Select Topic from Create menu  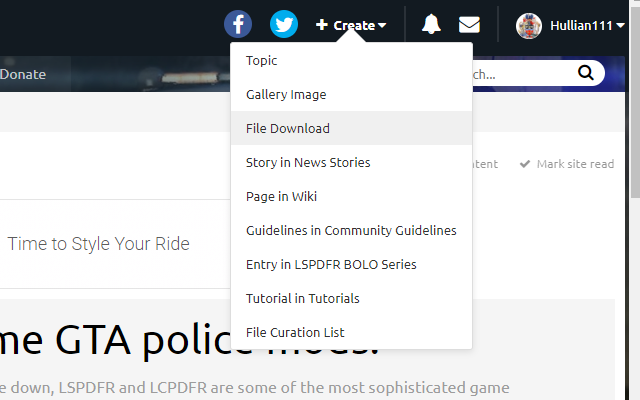click(351, 60)
